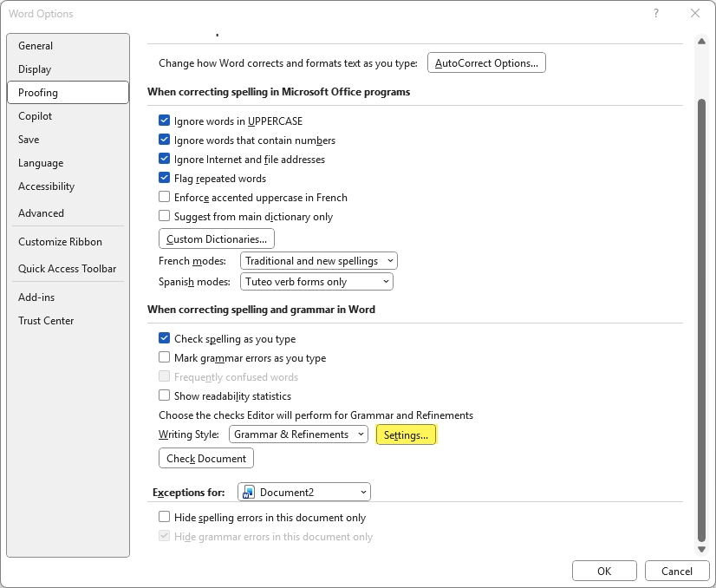The height and width of the screenshot is (588, 716).
Task: Check Suggest from main dictionary only
Action: pos(164,216)
